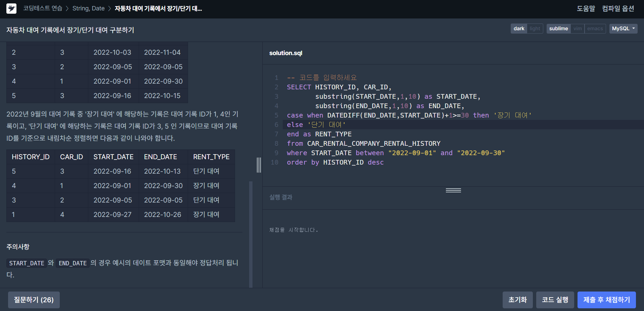Switch to light theme

(535, 29)
